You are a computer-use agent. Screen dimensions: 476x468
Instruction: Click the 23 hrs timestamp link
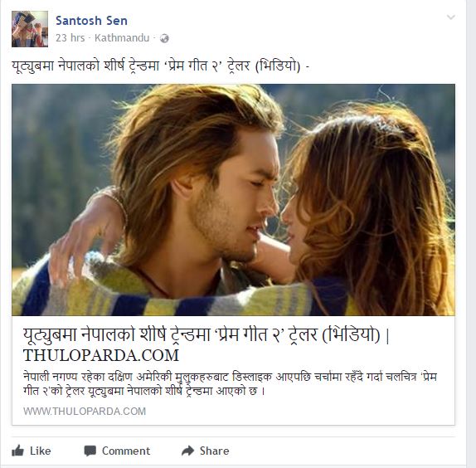70,38
